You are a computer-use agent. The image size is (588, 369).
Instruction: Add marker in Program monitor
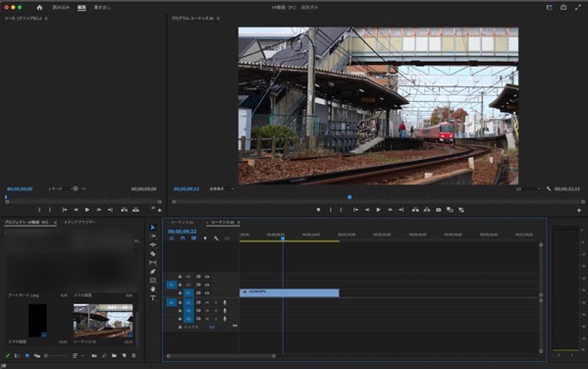coord(318,210)
